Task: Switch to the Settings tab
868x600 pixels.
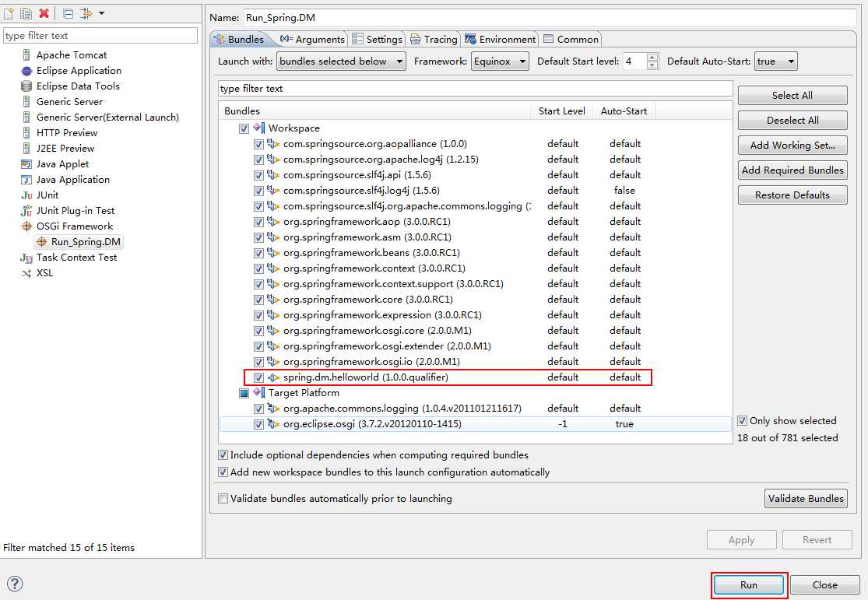Action: pyautogui.click(x=378, y=39)
